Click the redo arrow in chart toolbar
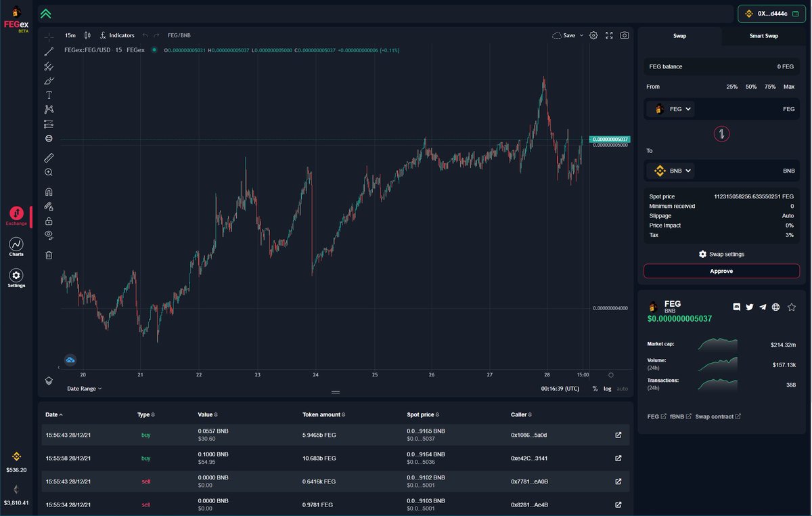 click(156, 35)
